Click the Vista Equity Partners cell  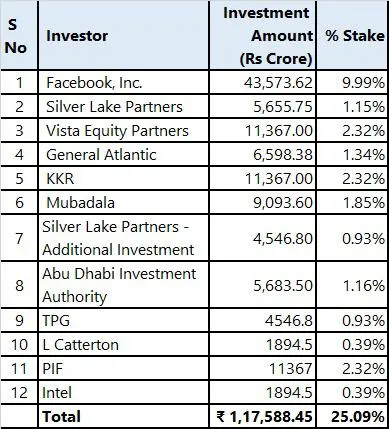[124, 130]
